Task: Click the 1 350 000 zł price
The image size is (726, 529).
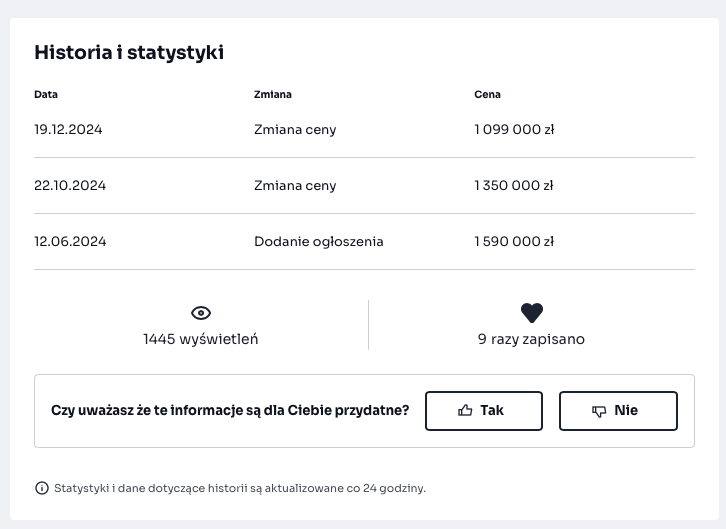Action: pyautogui.click(x=514, y=186)
